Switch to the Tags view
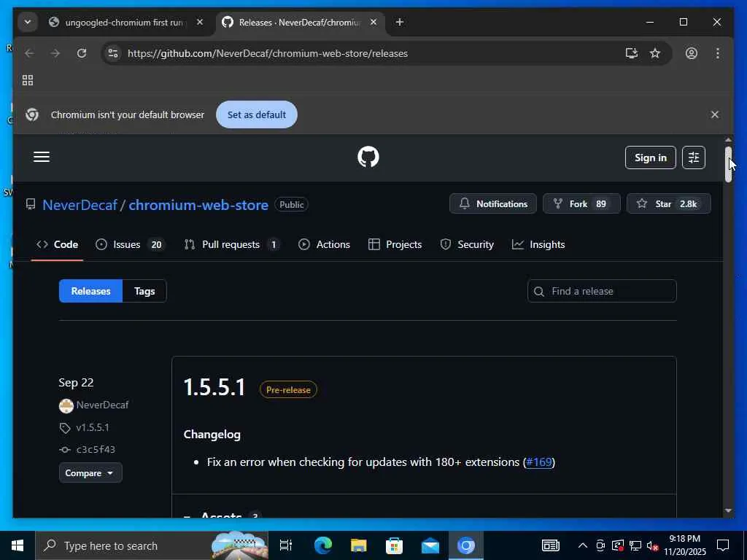The image size is (747, 560). pyautogui.click(x=144, y=291)
